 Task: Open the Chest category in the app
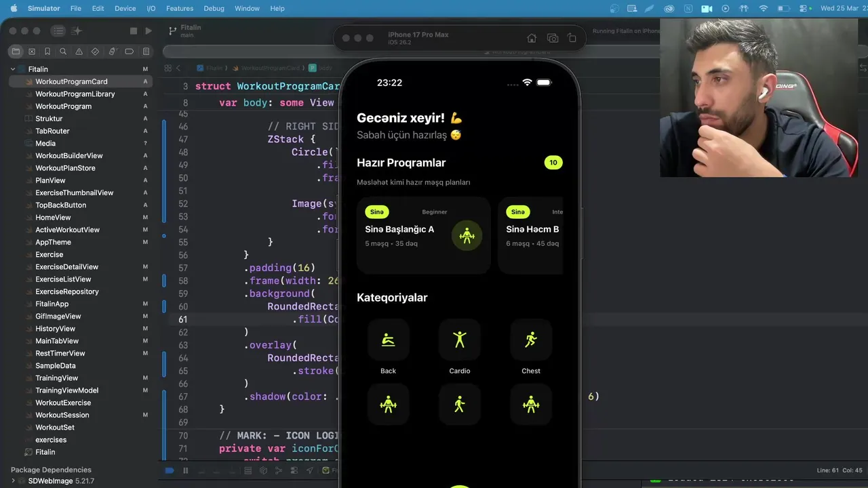coord(531,347)
